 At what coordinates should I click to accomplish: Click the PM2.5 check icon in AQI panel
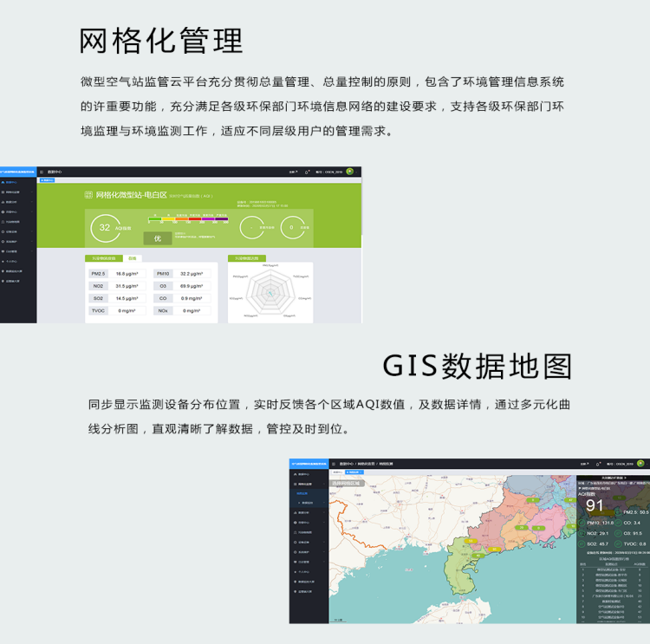pyautogui.click(x=618, y=512)
